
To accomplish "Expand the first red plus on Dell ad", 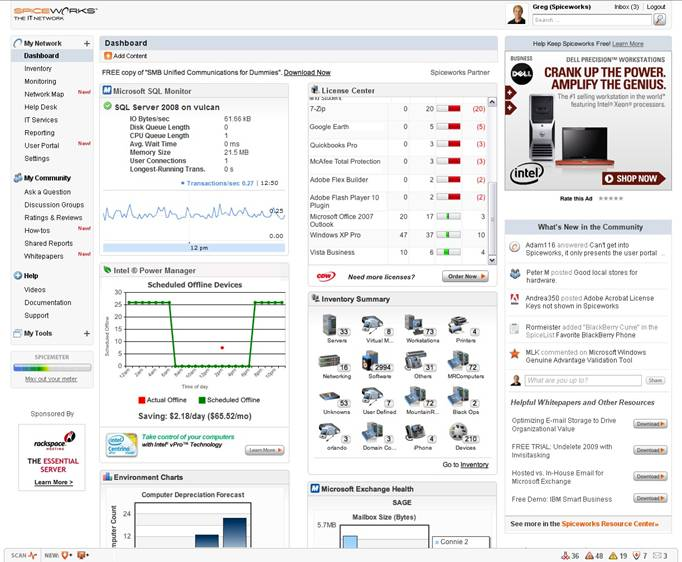I will (x=510, y=92).
